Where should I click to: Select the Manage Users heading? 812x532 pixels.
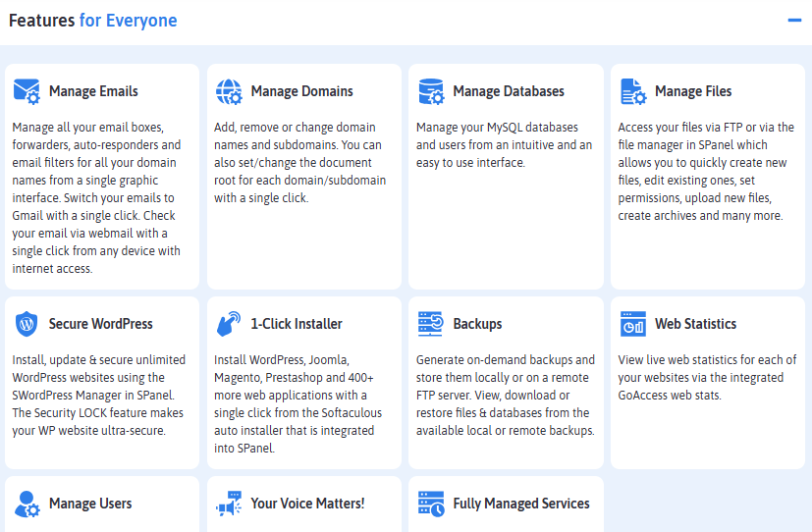click(90, 504)
